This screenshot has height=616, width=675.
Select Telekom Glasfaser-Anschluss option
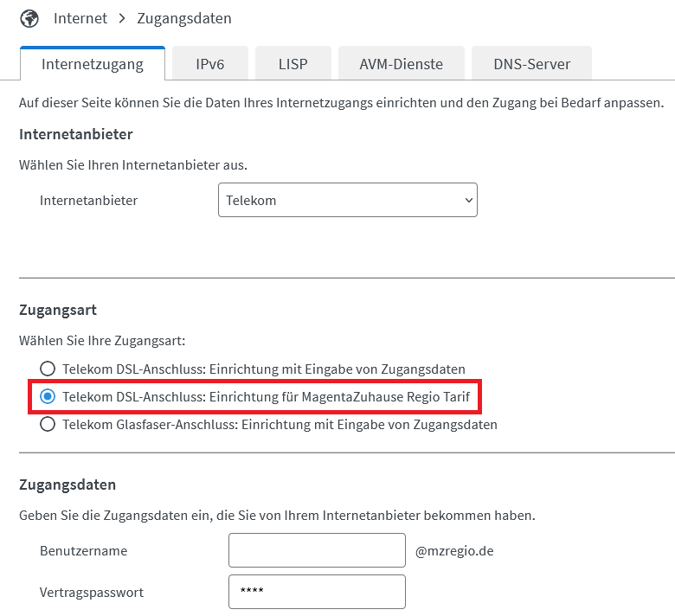coord(268,425)
